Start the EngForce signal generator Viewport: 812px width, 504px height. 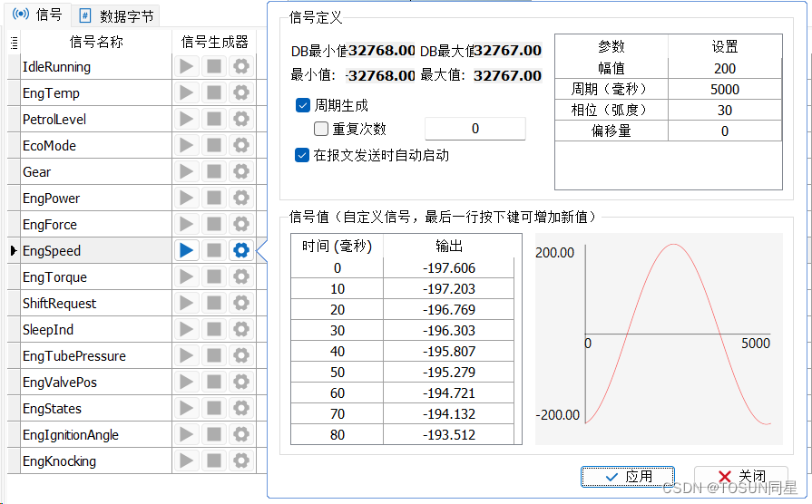(186, 225)
